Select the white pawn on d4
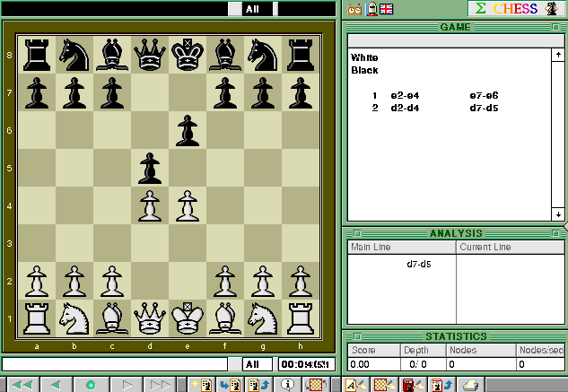Viewport: 568px width, 392px height. (x=150, y=205)
